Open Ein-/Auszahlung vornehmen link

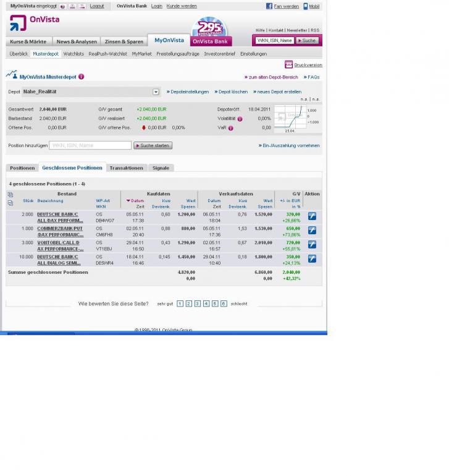[x=289, y=145]
